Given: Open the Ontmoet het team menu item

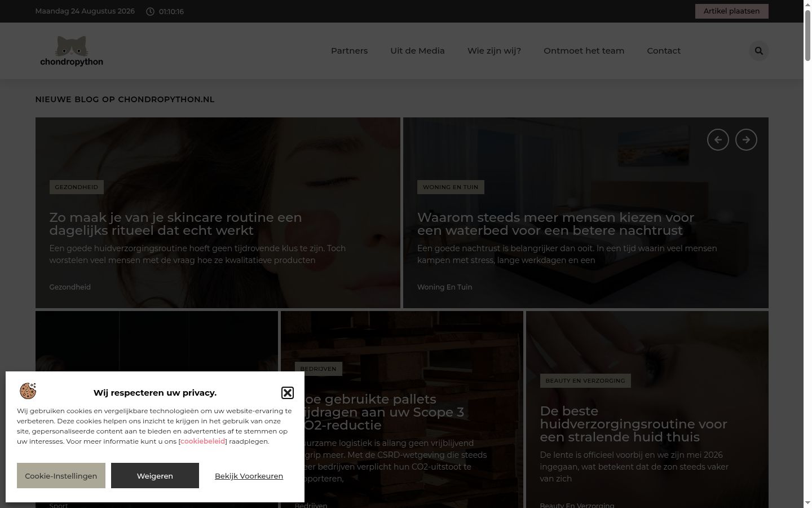Looking at the screenshot, I should (x=584, y=51).
